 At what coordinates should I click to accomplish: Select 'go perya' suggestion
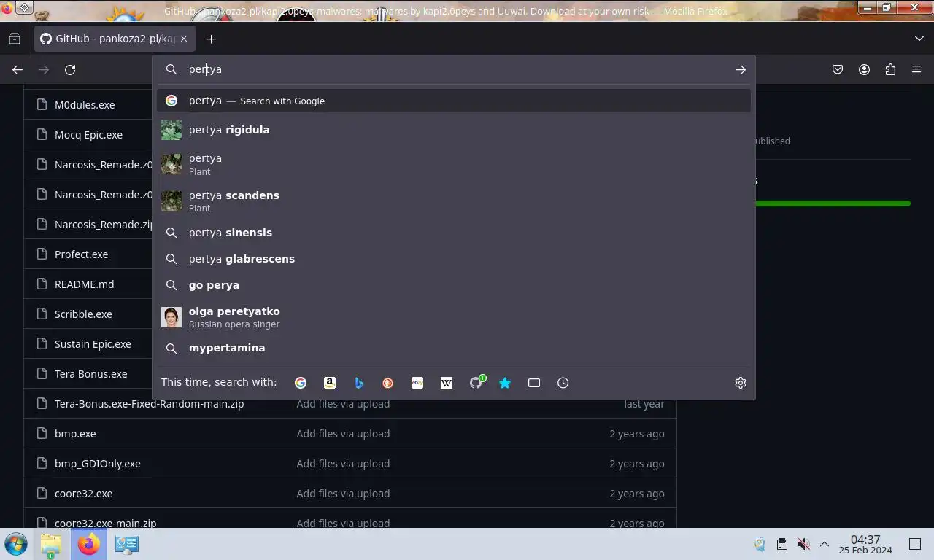454,285
